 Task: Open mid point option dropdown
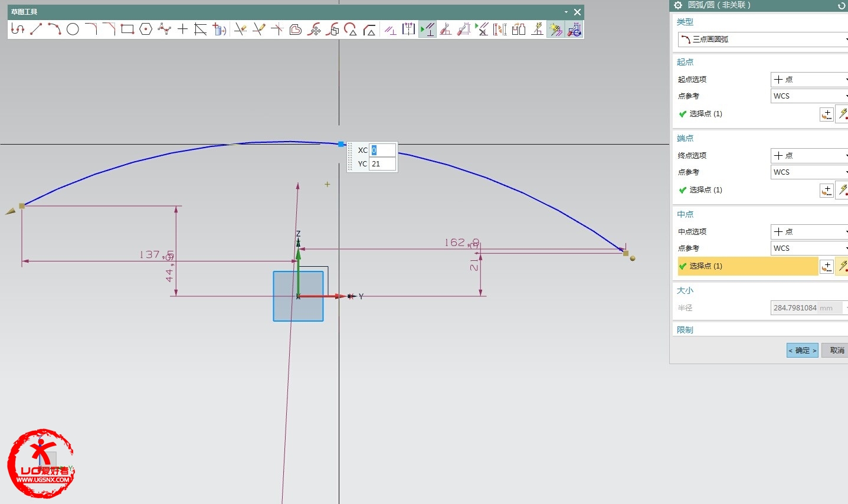click(x=809, y=231)
